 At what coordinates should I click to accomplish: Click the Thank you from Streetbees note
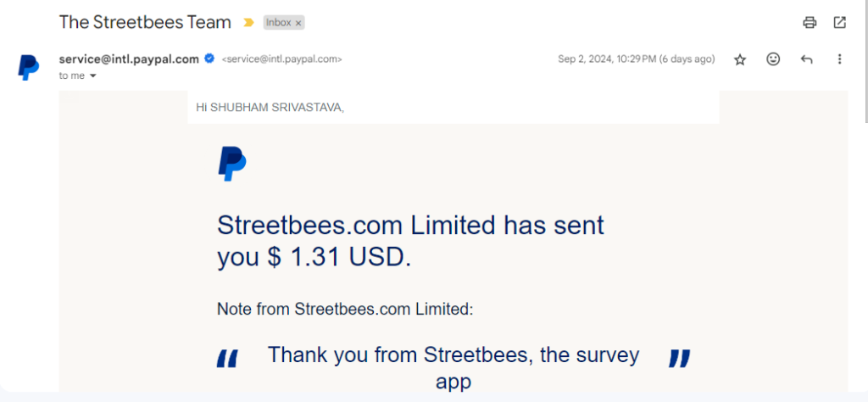453,368
